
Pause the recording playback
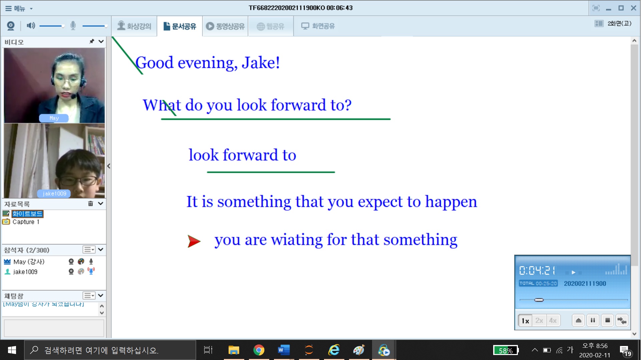[593, 320]
